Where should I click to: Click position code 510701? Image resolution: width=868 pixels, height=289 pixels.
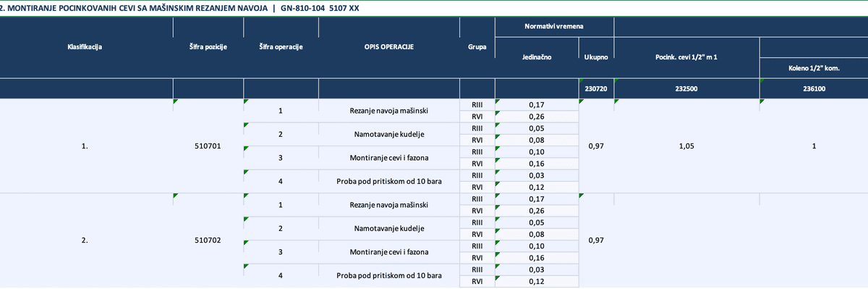click(208, 146)
